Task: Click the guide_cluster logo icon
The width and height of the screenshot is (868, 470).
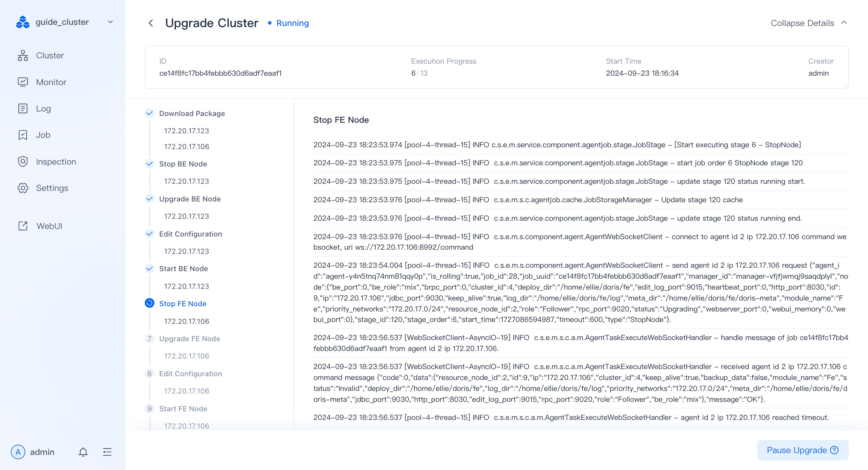Action: pyautogui.click(x=23, y=22)
